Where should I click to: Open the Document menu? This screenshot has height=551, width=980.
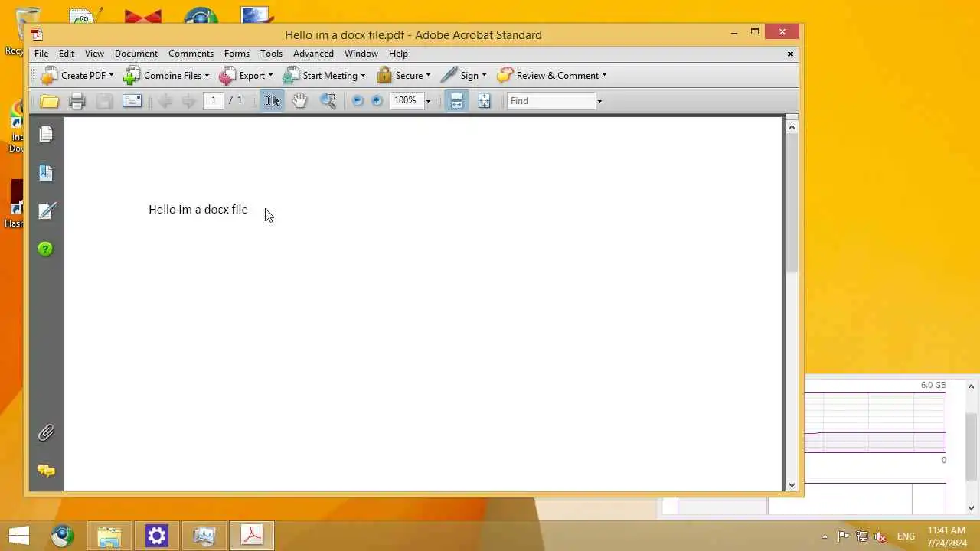136,54
